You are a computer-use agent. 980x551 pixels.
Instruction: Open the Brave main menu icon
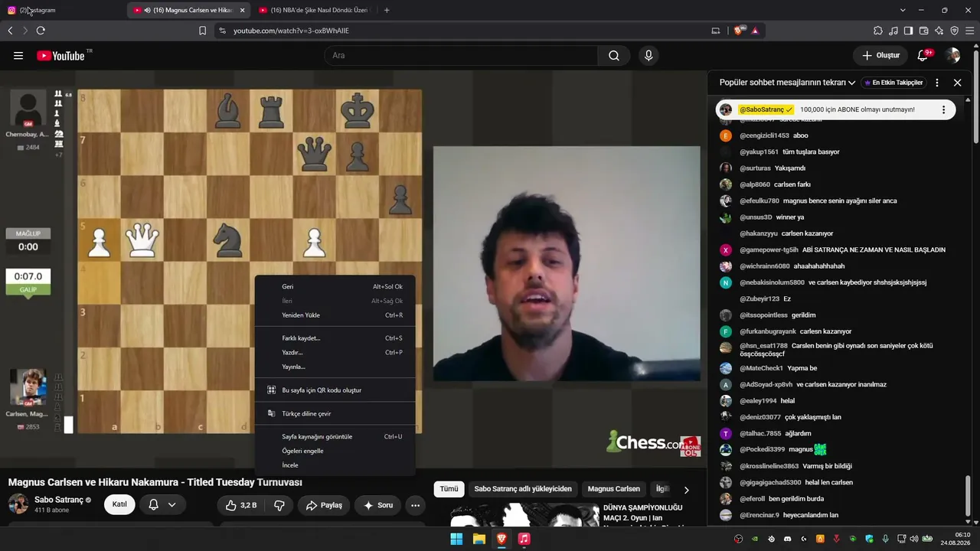(x=969, y=31)
